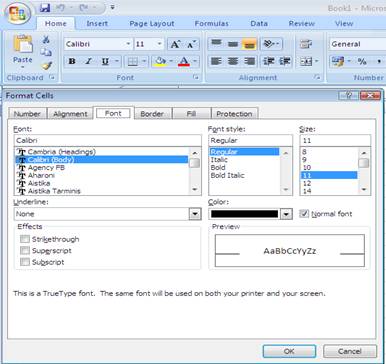Apply Accounting Number Format icon

tap(337, 61)
